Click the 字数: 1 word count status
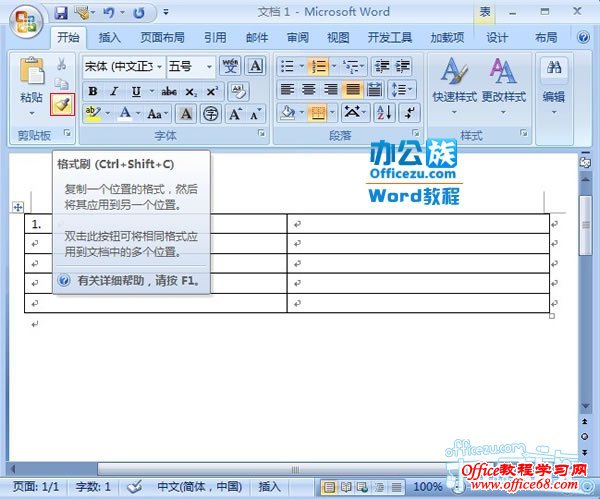Viewport: 600px width, 499px height. pos(93,487)
